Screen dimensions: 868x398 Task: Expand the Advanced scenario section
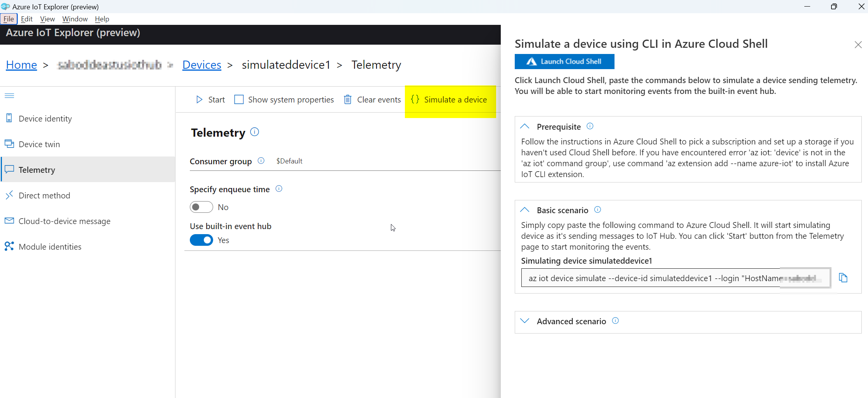pyautogui.click(x=525, y=321)
